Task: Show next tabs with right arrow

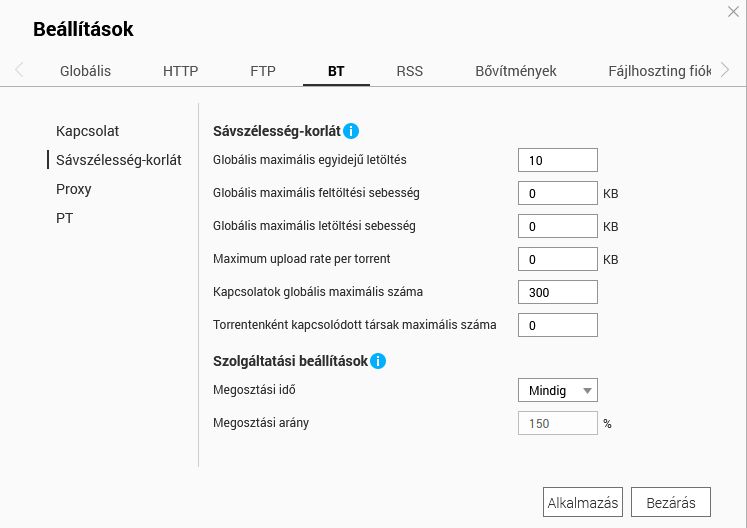Action: (725, 70)
